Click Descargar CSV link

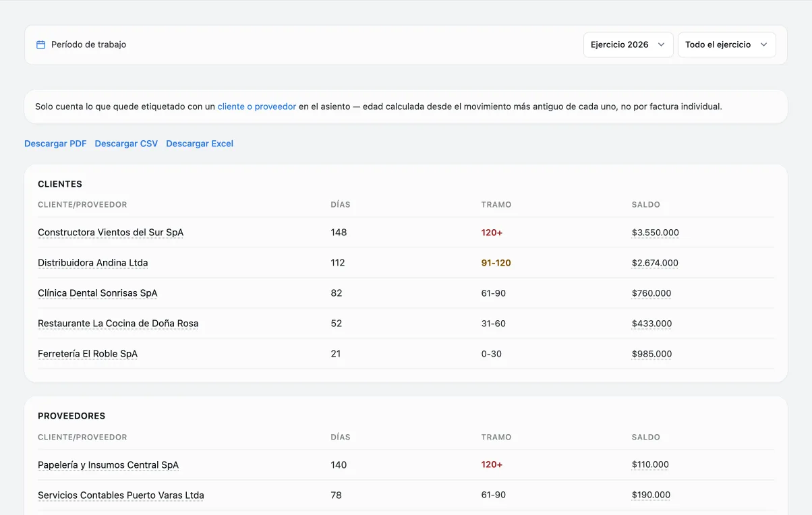pyautogui.click(x=126, y=144)
